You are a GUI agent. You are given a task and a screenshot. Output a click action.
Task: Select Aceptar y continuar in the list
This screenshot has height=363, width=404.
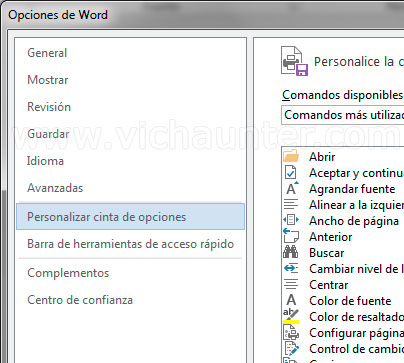coord(356,173)
